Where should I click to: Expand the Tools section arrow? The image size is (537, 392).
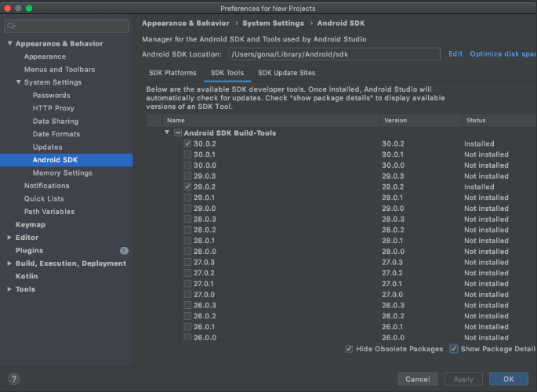pos(9,289)
